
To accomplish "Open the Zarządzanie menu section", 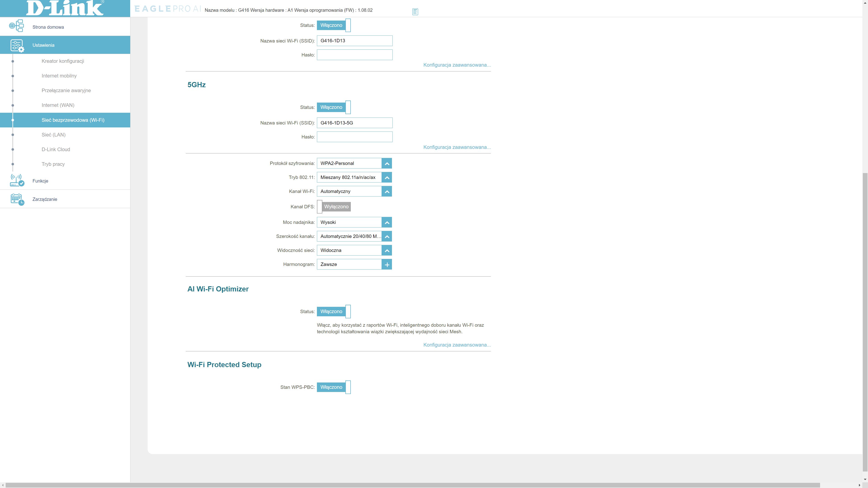I will (65, 199).
